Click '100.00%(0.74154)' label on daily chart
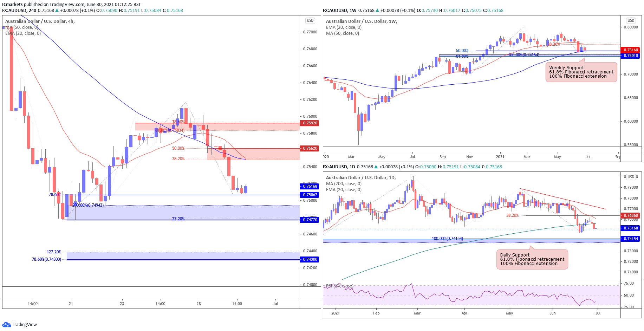Viewport: 644px width, 331px height. coord(447,239)
